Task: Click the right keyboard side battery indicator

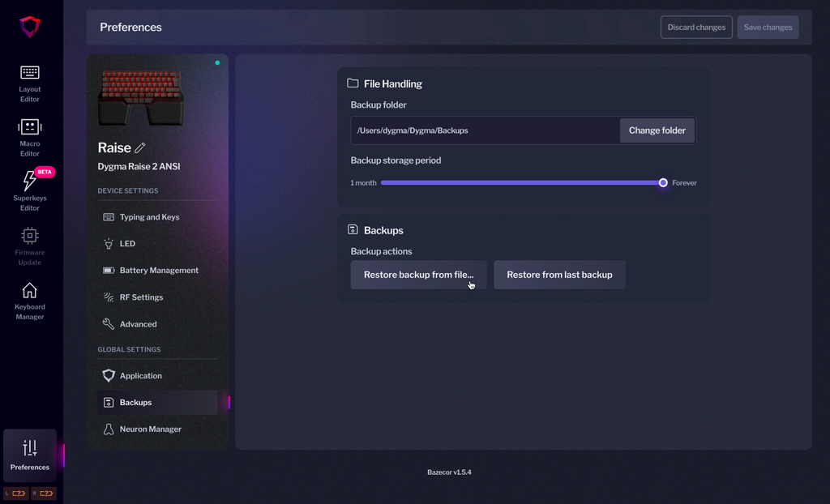Action: (44, 493)
